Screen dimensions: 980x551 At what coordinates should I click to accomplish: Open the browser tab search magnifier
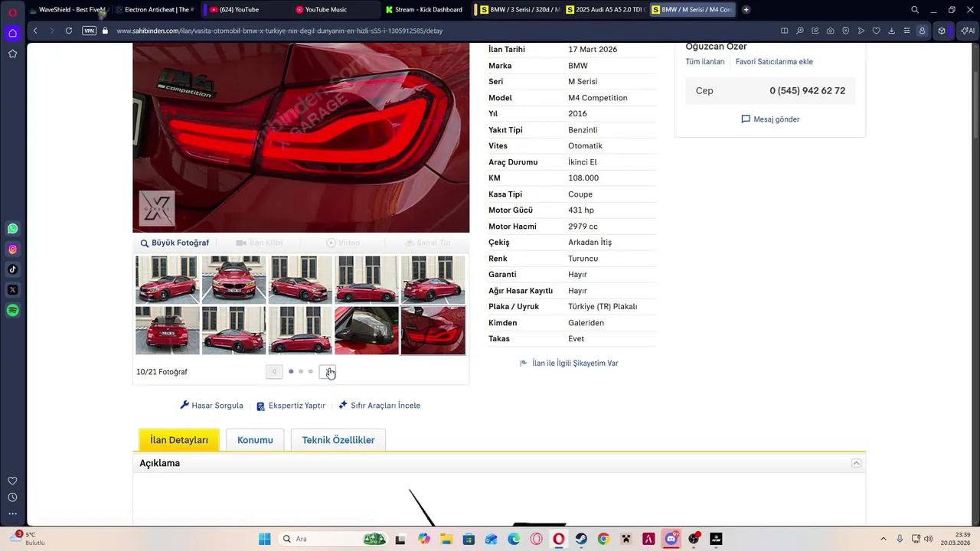pos(915,10)
